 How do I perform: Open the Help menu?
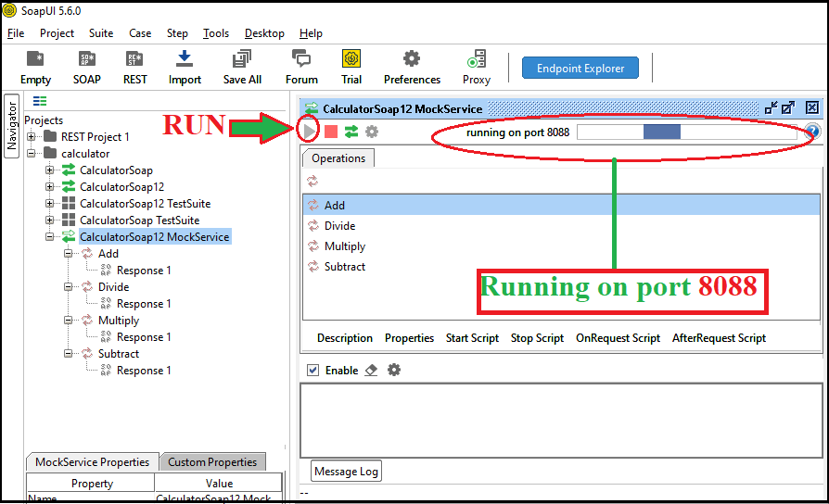tap(311, 32)
